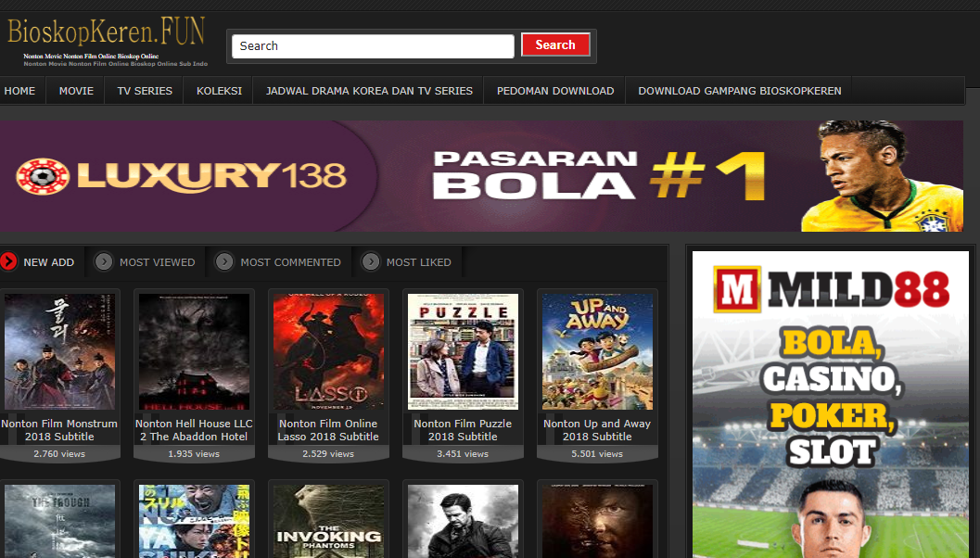The width and height of the screenshot is (980, 558).
Task: Click the 1.935 views count
Action: pos(194,454)
